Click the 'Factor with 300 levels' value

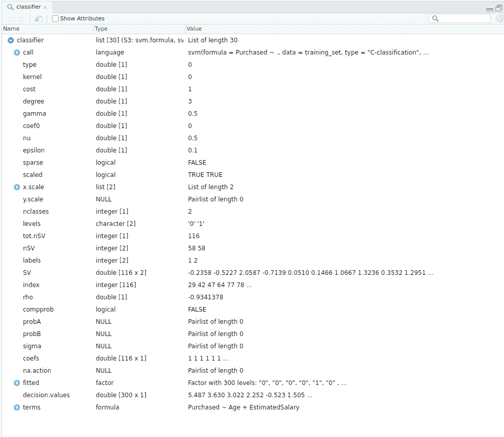(x=267, y=382)
